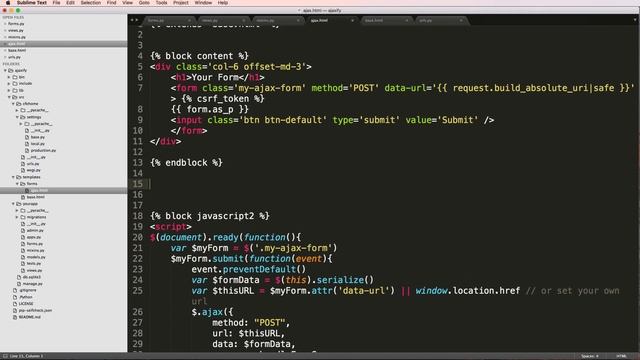Click the previous-tab arrow in tab bar
The image size is (640, 360).
pyautogui.click(x=132, y=20)
